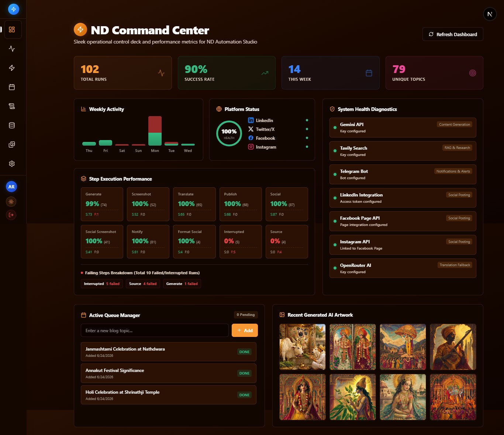Image resolution: width=504 pixels, height=435 pixels.
Task: Click the 100% health ring
Action: [x=229, y=133]
